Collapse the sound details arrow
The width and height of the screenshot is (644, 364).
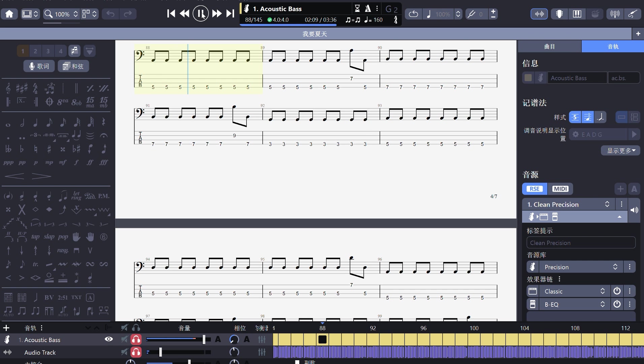coord(619,217)
